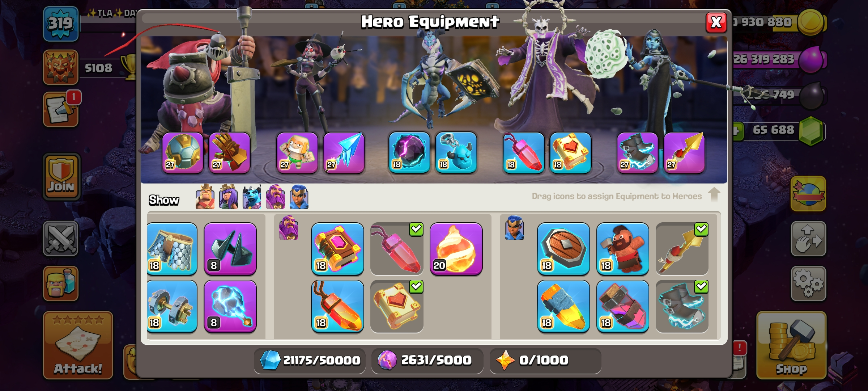This screenshot has height=391, width=868.
Task: Close the Hero Equipment window
Action: (716, 22)
